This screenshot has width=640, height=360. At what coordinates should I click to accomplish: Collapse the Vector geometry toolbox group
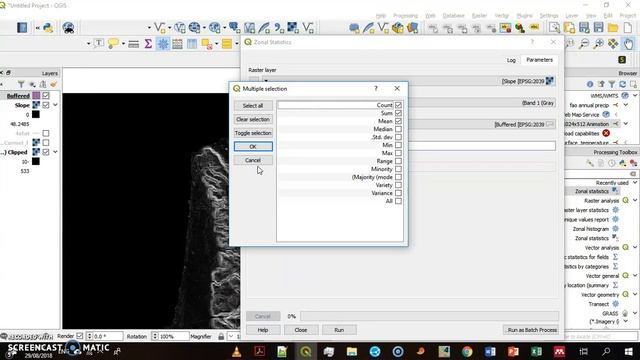point(635,294)
